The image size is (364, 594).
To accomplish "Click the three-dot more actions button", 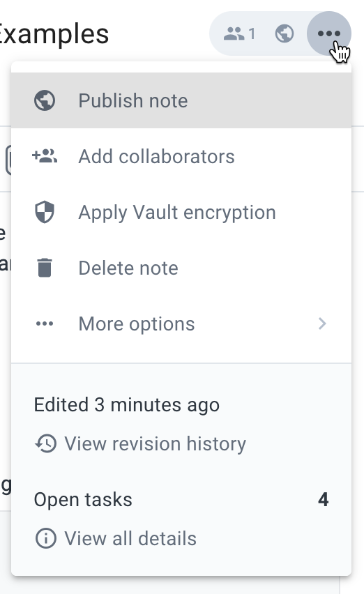I will pyautogui.click(x=328, y=33).
